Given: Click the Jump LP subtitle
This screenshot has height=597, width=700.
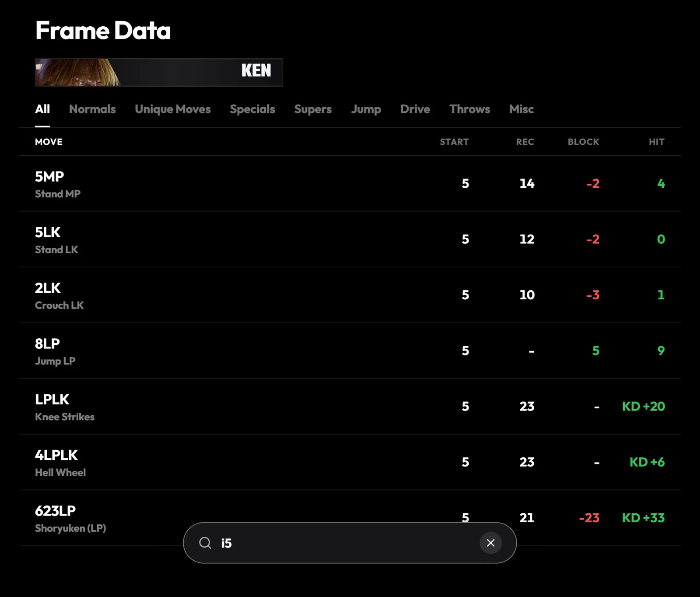Looking at the screenshot, I should 55,361.
